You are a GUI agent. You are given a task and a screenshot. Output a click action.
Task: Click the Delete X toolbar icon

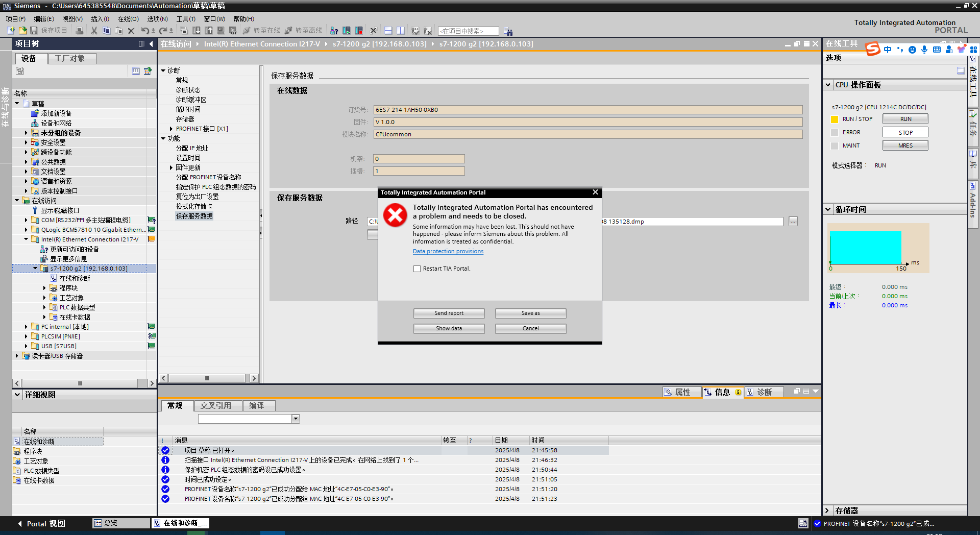coord(131,31)
